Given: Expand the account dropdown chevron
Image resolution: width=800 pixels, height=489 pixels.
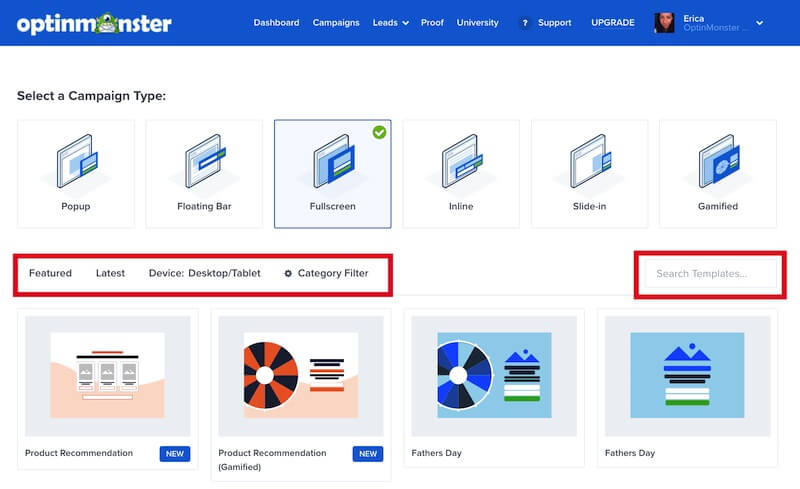Looking at the screenshot, I should coord(759,23).
